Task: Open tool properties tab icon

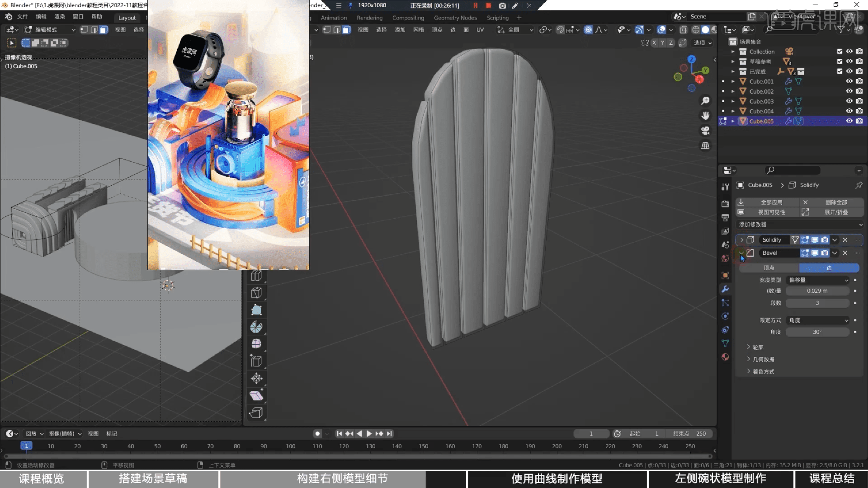Action: [725, 187]
